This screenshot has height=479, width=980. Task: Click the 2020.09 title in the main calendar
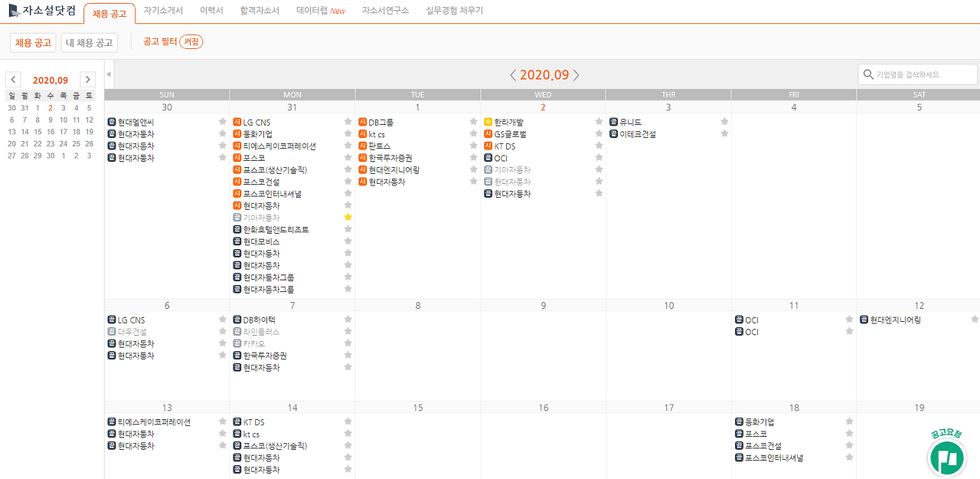tap(544, 75)
